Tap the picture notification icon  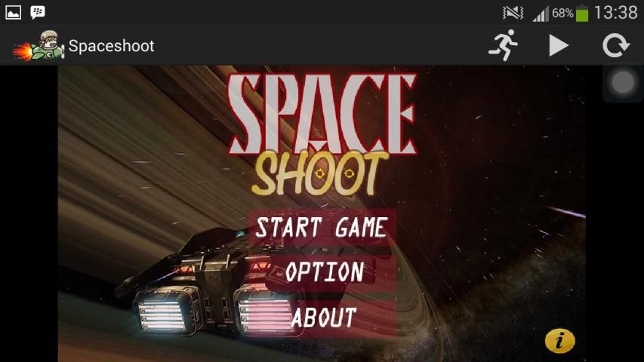(13, 12)
